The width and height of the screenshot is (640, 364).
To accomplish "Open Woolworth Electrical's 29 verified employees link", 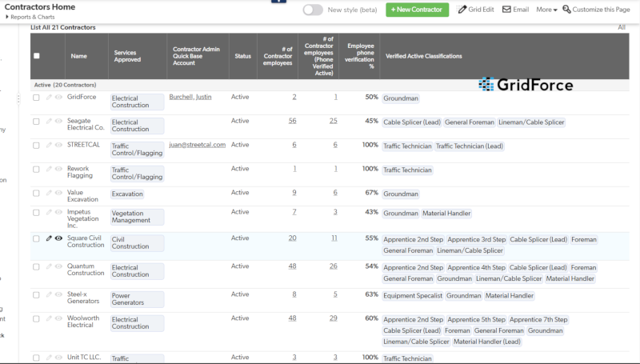I will pyautogui.click(x=334, y=318).
